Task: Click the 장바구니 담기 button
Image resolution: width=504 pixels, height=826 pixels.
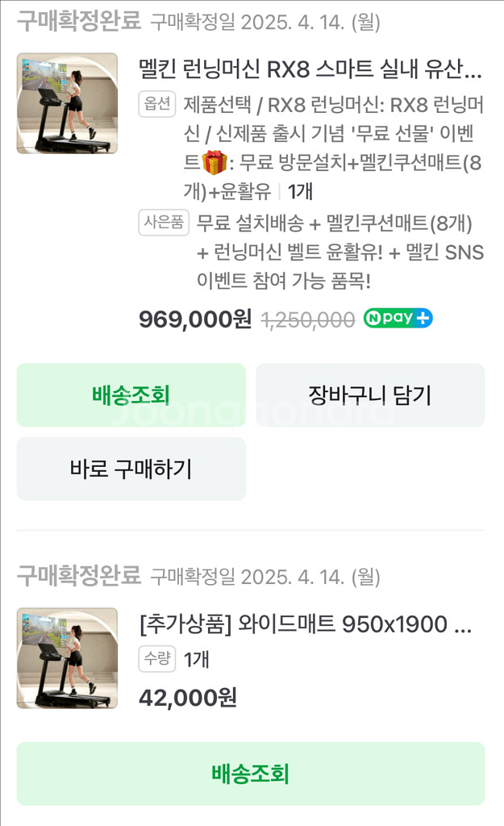Action: [x=371, y=394]
